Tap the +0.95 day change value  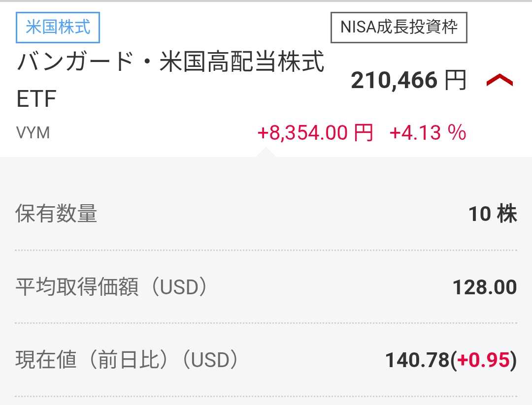point(483,360)
